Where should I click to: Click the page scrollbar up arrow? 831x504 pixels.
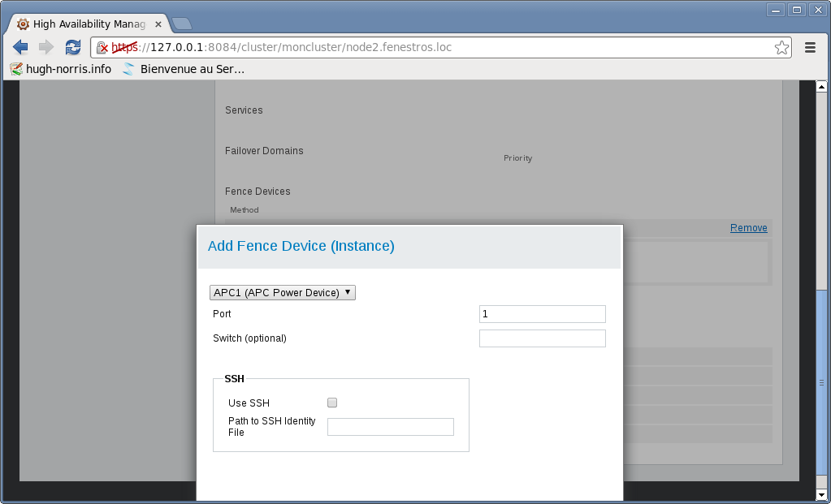(x=821, y=87)
